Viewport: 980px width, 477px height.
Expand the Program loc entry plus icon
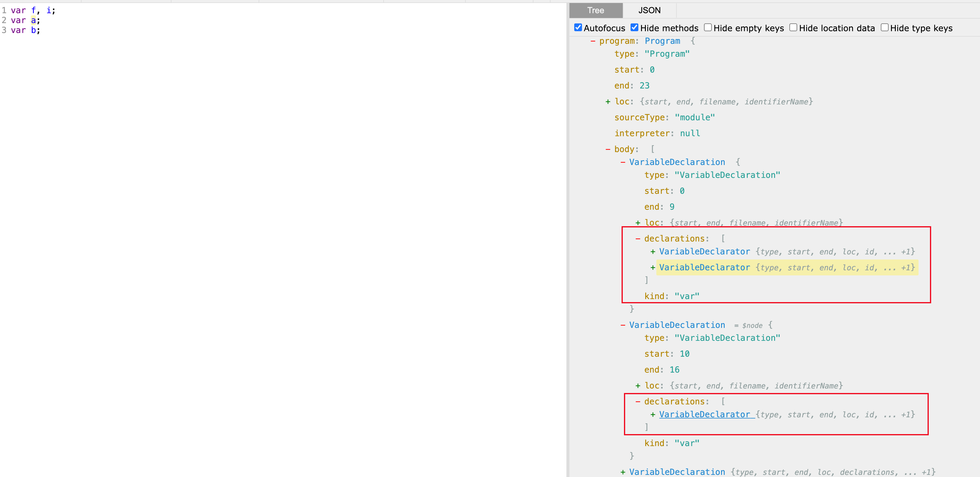pyautogui.click(x=608, y=102)
